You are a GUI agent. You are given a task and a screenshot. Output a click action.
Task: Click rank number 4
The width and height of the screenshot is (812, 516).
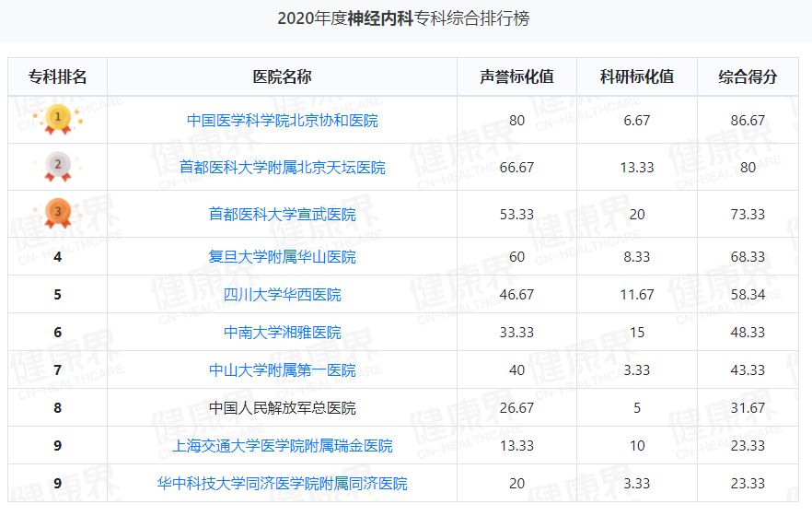tap(57, 256)
